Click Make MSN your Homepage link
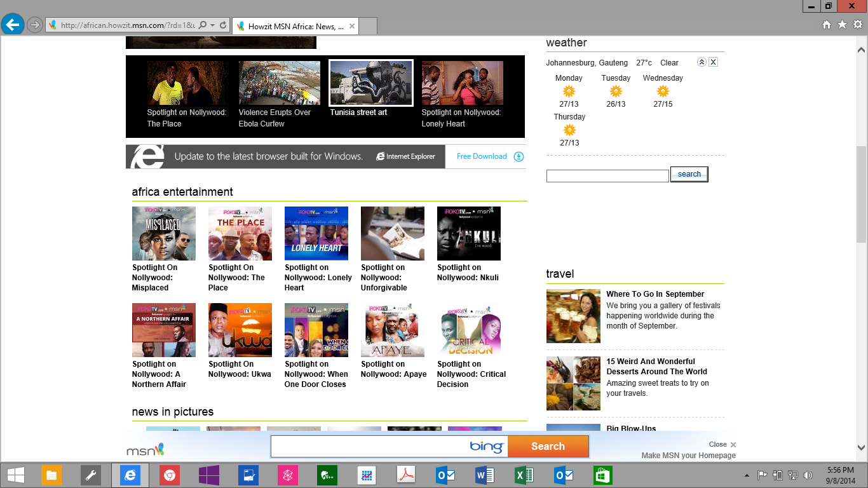 click(x=688, y=456)
